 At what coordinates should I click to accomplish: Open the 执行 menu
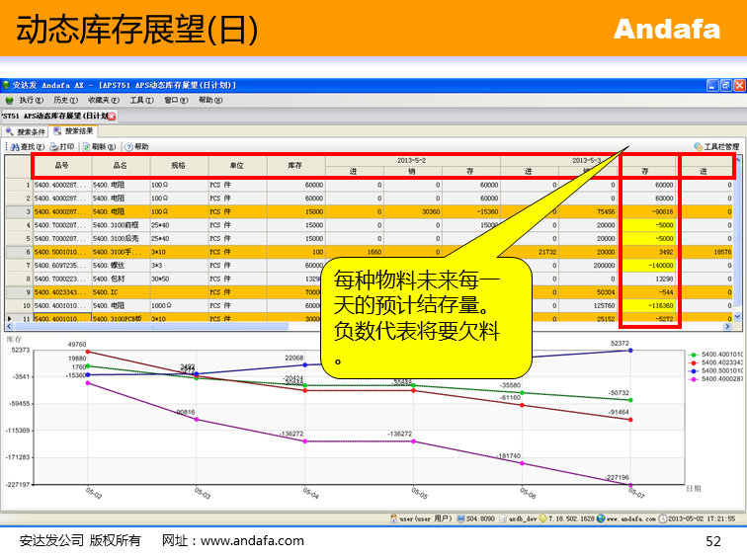click(x=27, y=100)
